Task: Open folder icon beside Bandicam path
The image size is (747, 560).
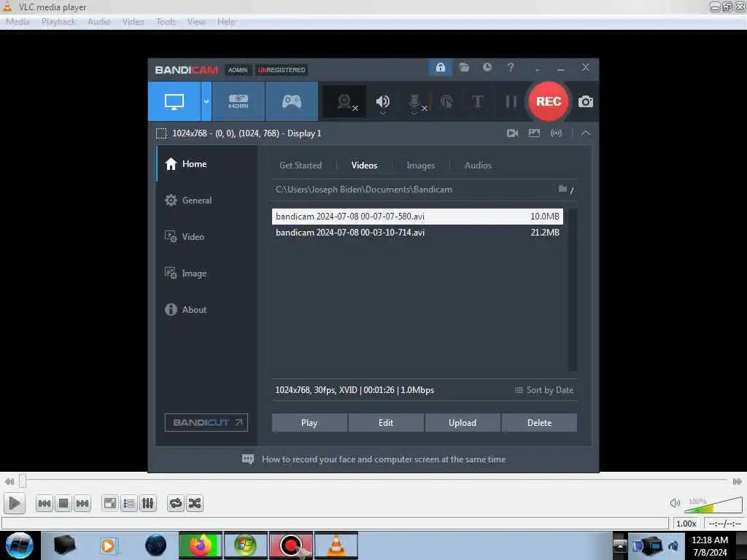Action: click(x=562, y=189)
